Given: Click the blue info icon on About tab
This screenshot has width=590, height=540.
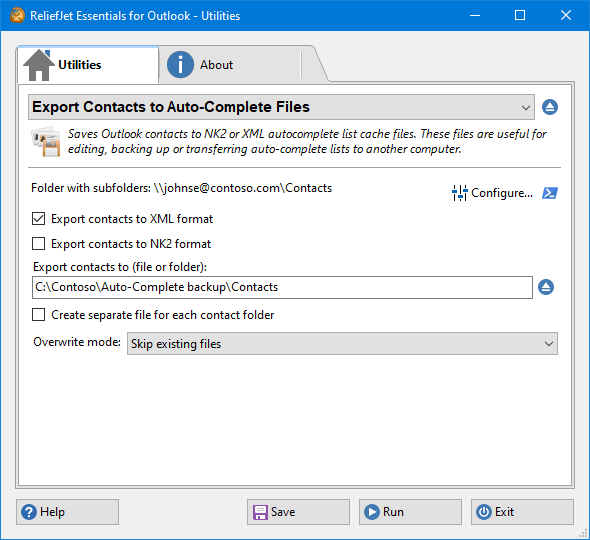Looking at the screenshot, I should pyautogui.click(x=180, y=65).
